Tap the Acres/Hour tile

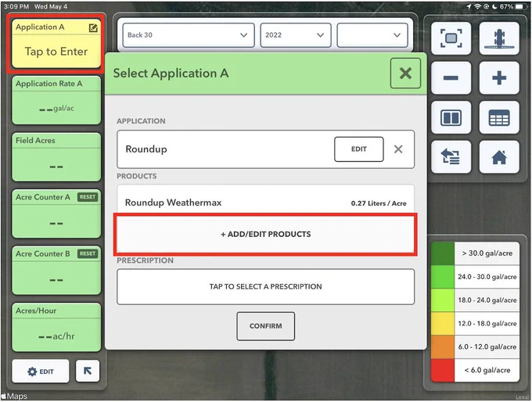(x=56, y=328)
